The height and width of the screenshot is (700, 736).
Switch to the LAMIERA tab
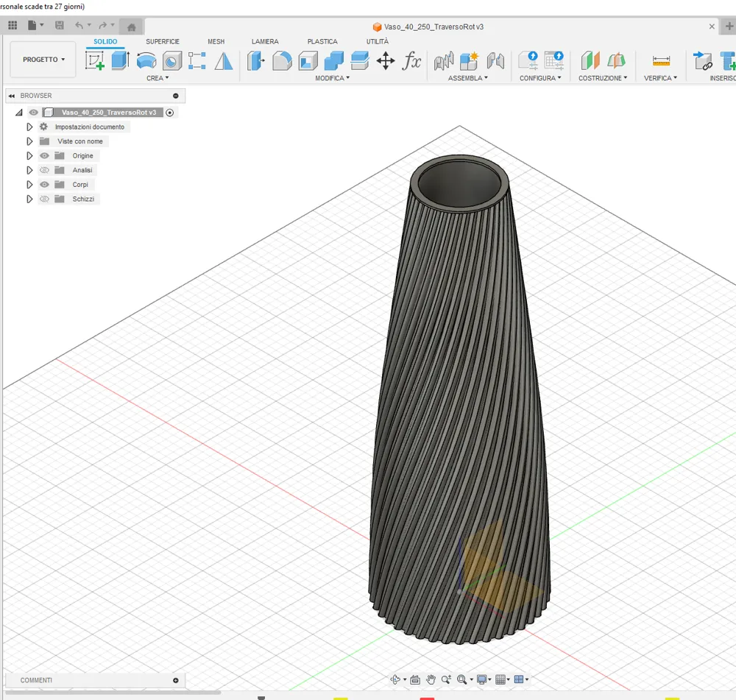265,41
